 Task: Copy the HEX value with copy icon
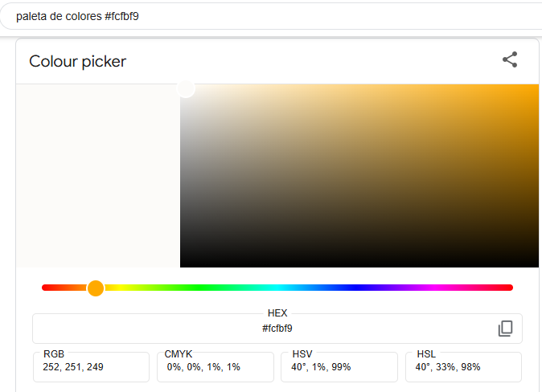(x=505, y=328)
